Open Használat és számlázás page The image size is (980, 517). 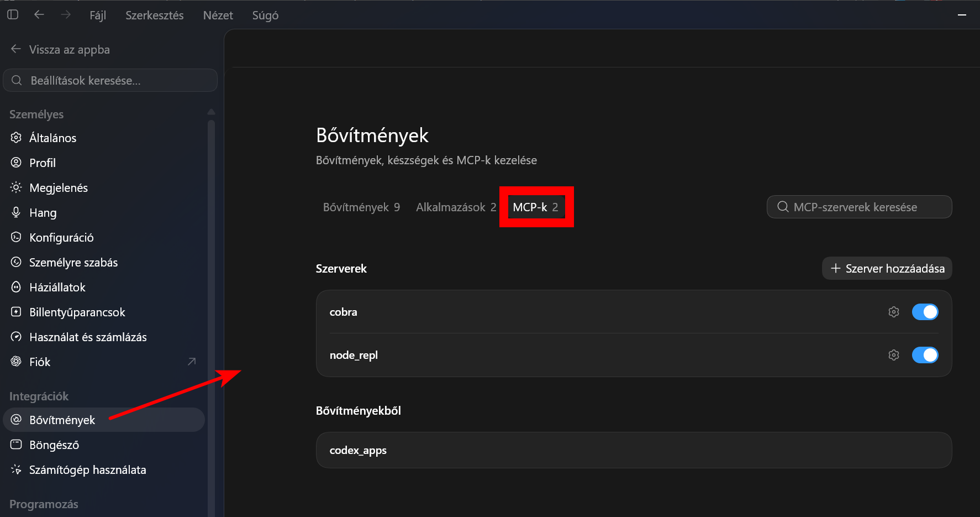tap(104, 337)
